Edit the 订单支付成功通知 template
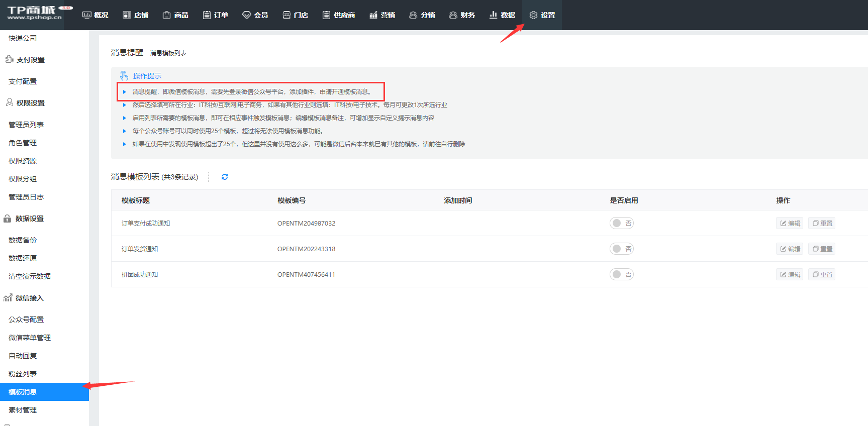 790,223
